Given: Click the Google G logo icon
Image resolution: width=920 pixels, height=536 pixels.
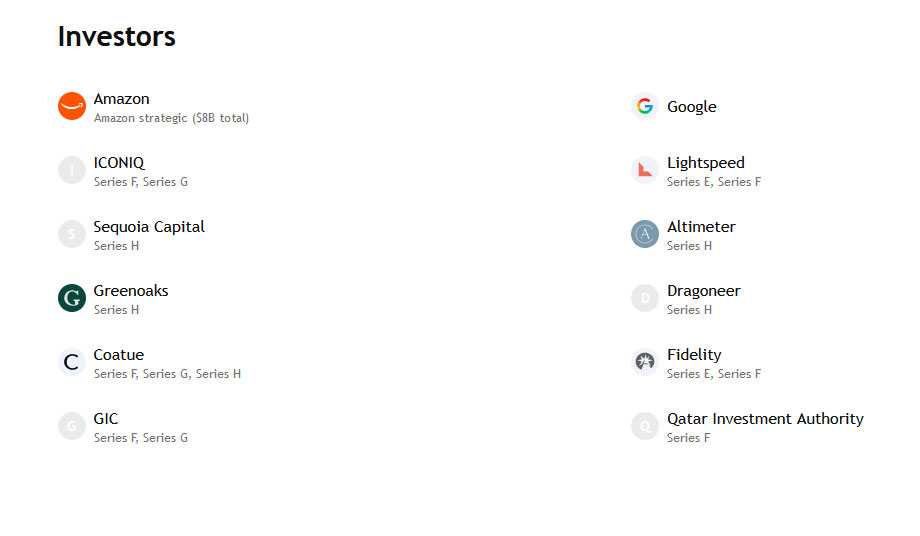Looking at the screenshot, I should (645, 106).
